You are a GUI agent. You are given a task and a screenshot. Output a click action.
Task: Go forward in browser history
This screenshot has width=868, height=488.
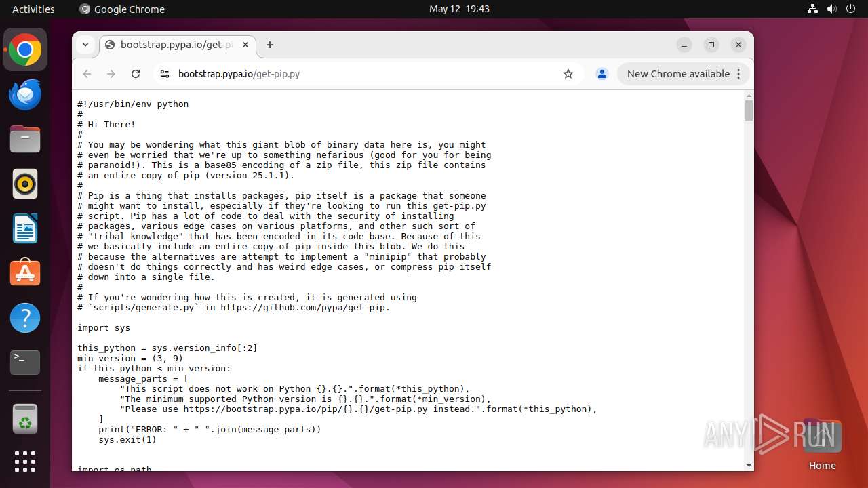111,74
